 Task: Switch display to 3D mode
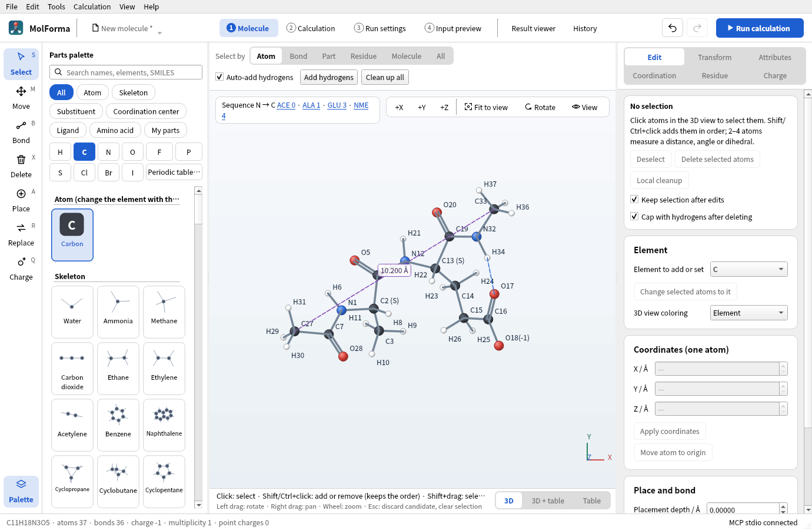click(509, 501)
